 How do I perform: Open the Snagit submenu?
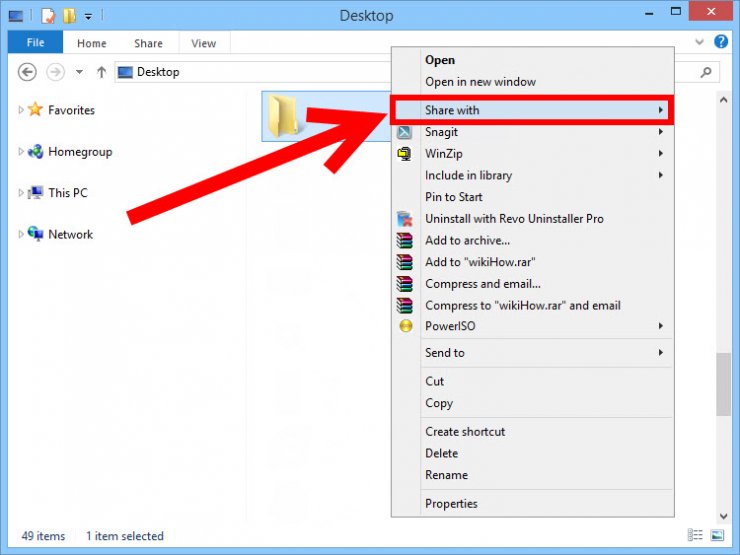[532, 132]
